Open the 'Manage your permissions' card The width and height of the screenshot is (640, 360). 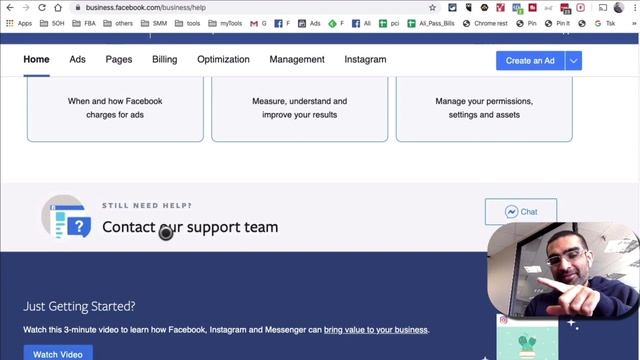(x=484, y=109)
